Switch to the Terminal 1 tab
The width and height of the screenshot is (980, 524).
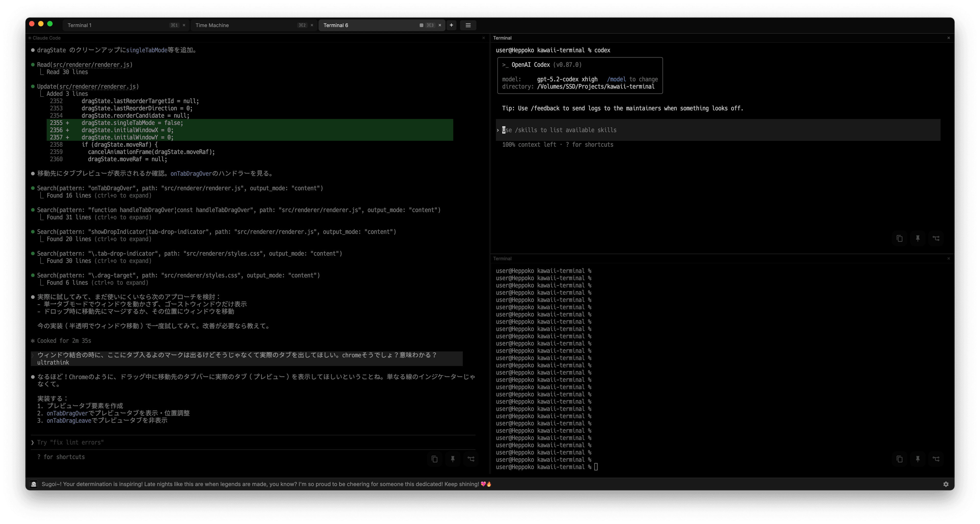point(126,25)
